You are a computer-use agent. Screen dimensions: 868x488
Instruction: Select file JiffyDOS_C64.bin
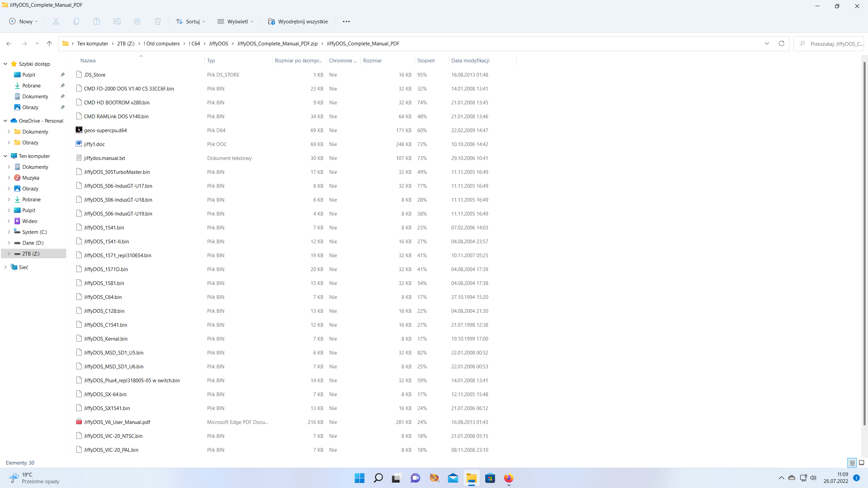click(103, 297)
